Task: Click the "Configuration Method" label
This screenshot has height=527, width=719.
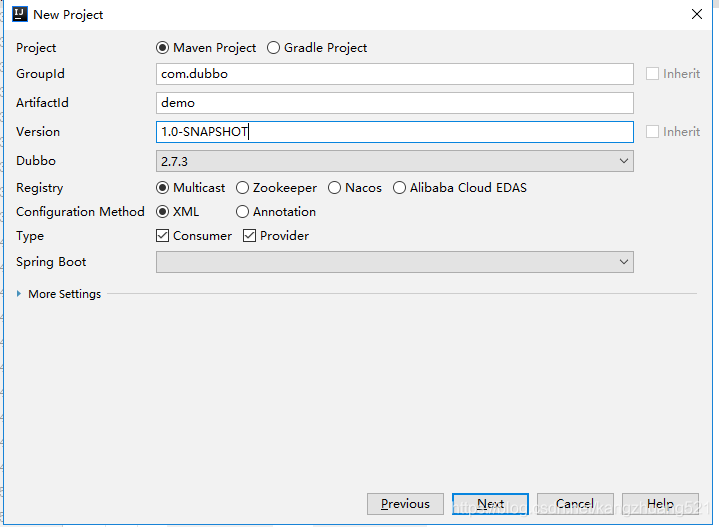Action: tap(80, 211)
